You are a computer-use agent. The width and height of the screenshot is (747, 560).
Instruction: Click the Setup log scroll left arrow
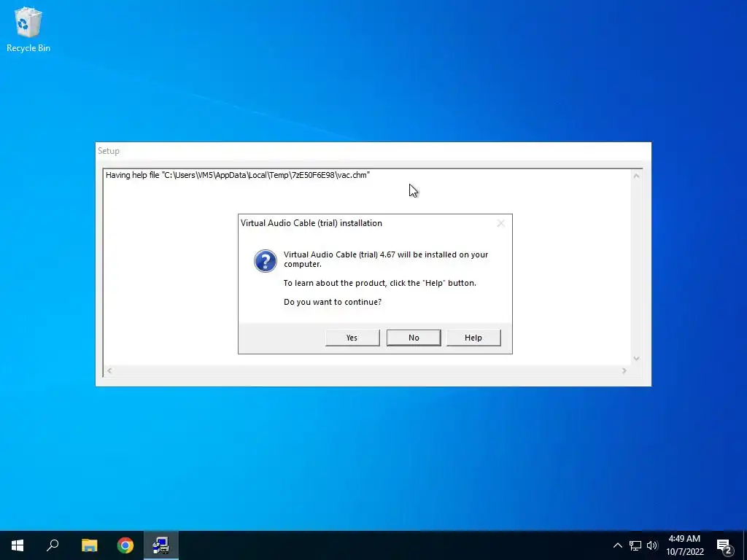[x=109, y=370]
